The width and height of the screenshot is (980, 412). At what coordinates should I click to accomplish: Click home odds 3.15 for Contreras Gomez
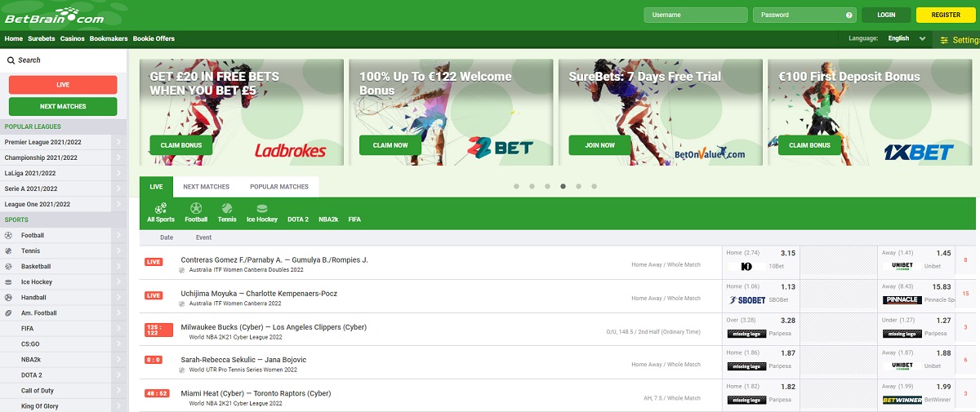coord(787,254)
